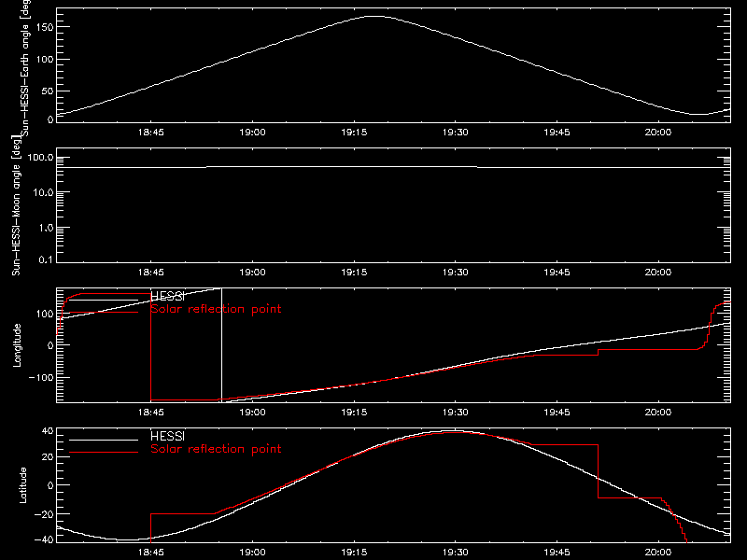The height and width of the screenshot is (560, 747).
Task: Click white HESSI legend line in Latitude plot
Action: coord(104,440)
